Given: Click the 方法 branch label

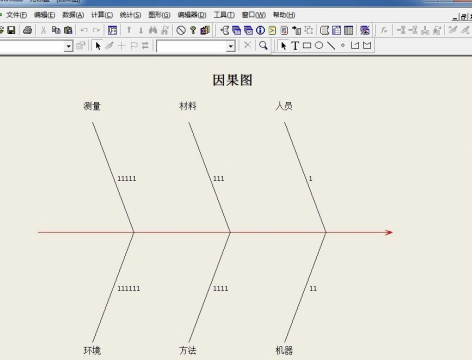Looking at the screenshot, I should [188, 350].
